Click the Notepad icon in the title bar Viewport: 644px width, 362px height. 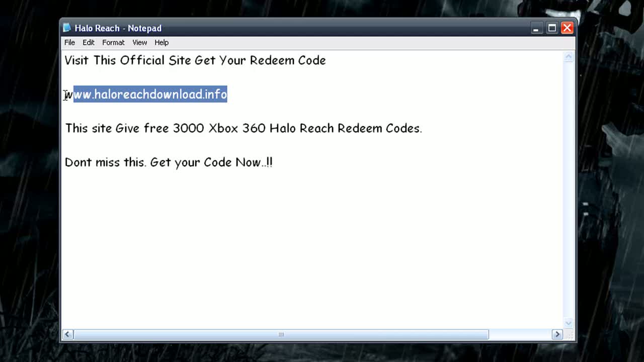coord(66,28)
